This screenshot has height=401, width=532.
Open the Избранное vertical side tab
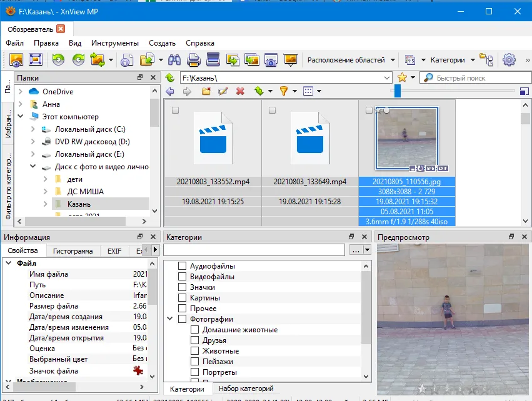pyautogui.click(x=8, y=122)
